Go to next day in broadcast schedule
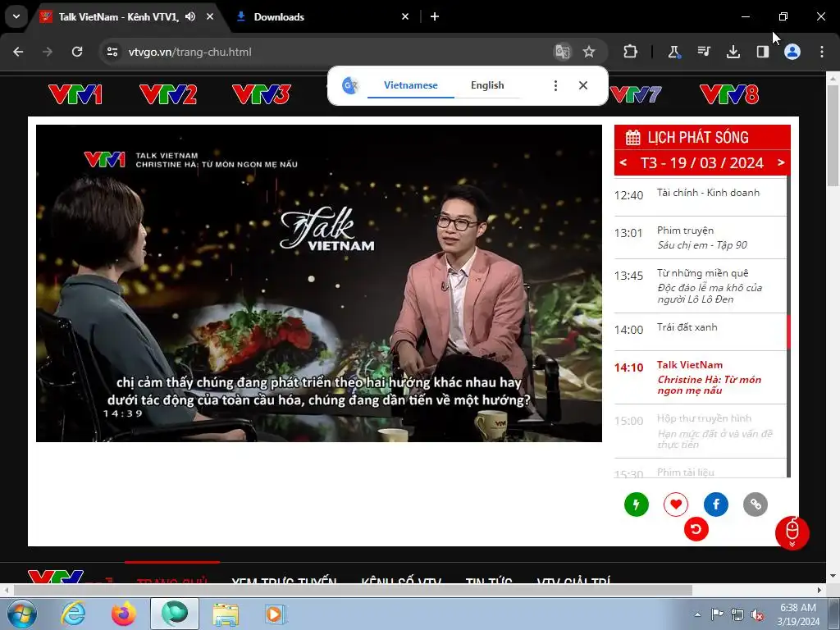Screen dimensions: 840x630 781,162
